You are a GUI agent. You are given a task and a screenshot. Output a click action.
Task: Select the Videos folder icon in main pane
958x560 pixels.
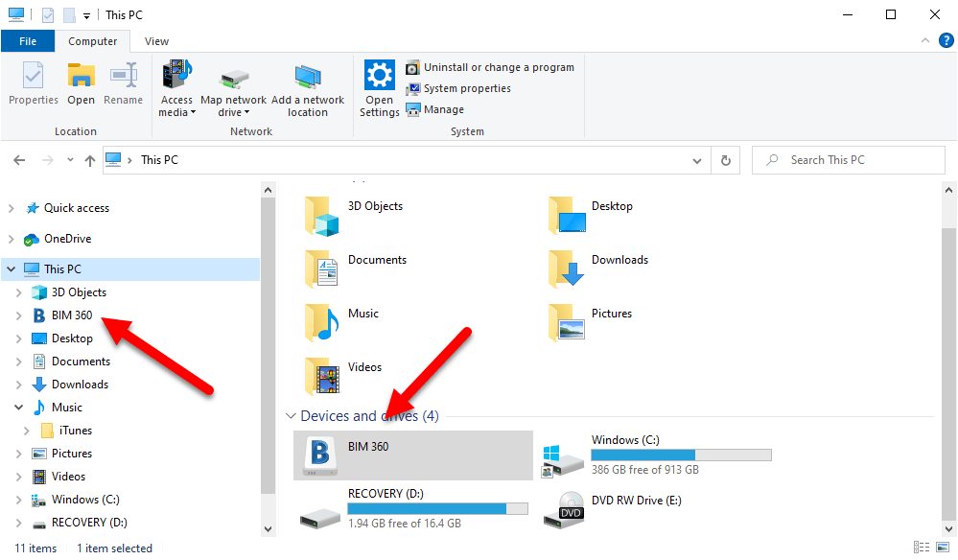(321, 376)
